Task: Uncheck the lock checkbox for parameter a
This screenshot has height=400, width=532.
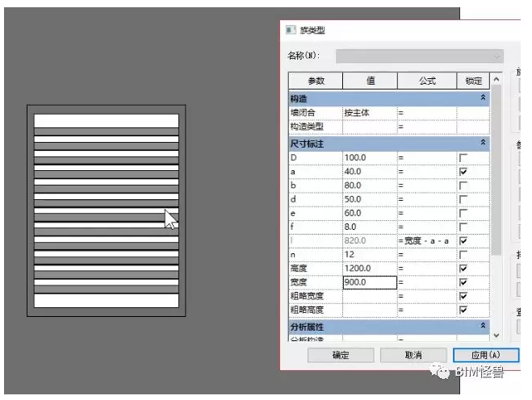Action: (463, 172)
